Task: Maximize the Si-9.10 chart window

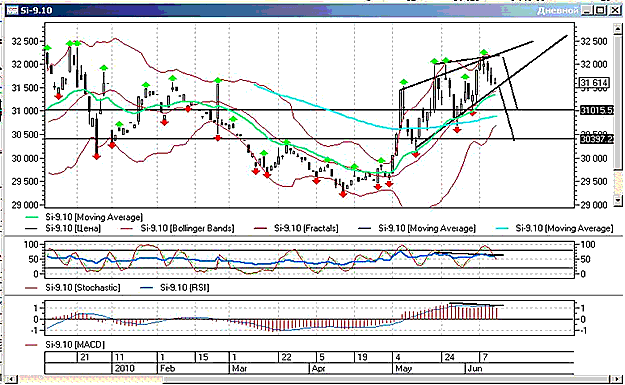Action: click(x=601, y=10)
